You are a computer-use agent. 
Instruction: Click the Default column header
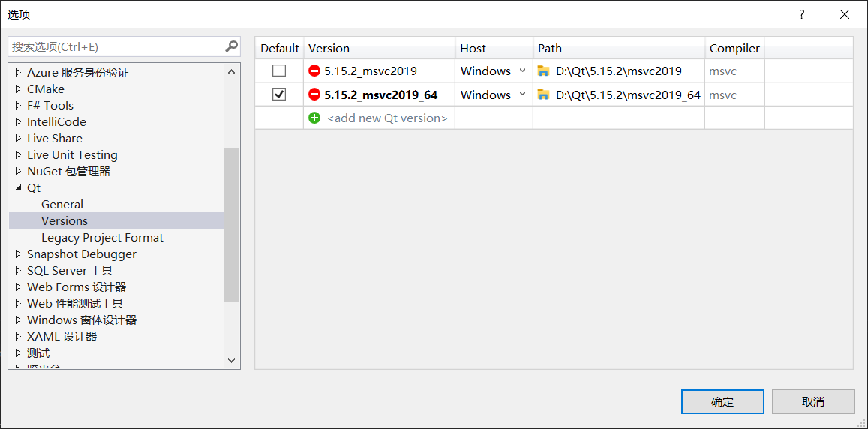(280, 48)
